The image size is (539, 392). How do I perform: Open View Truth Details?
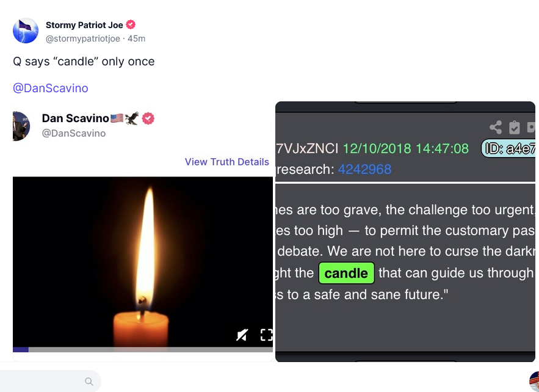pos(227,162)
